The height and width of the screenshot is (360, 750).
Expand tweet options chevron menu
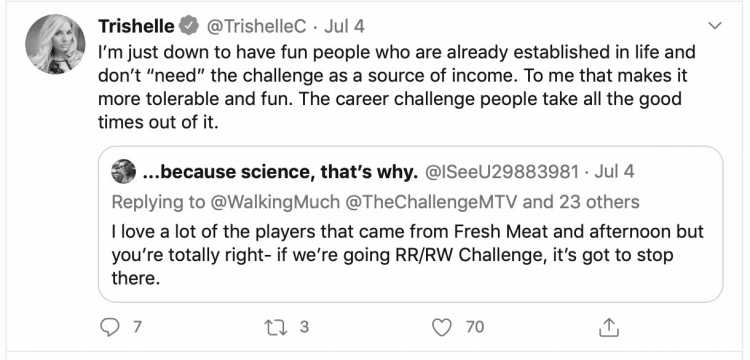point(715,26)
